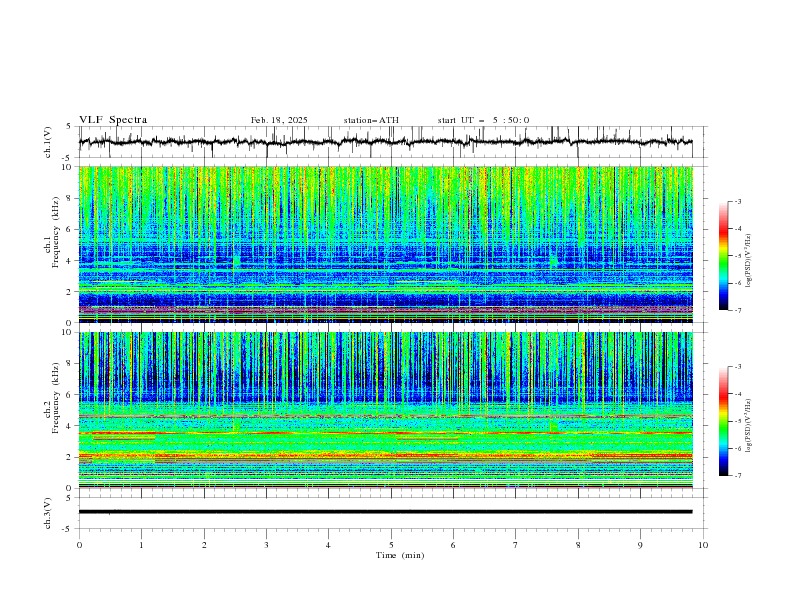Click the '7' tick on the time axis
The width and height of the screenshot is (792, 612).
coord(516,545)
